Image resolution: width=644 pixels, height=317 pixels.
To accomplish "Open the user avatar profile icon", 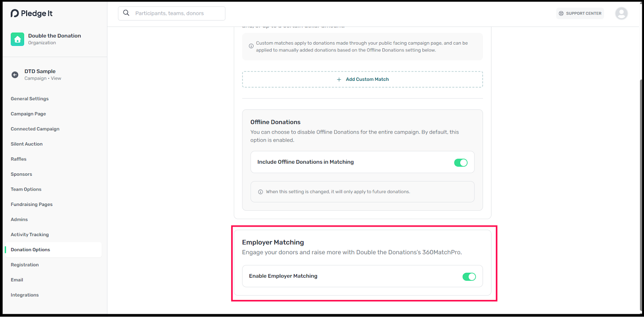I will point(621,13).
